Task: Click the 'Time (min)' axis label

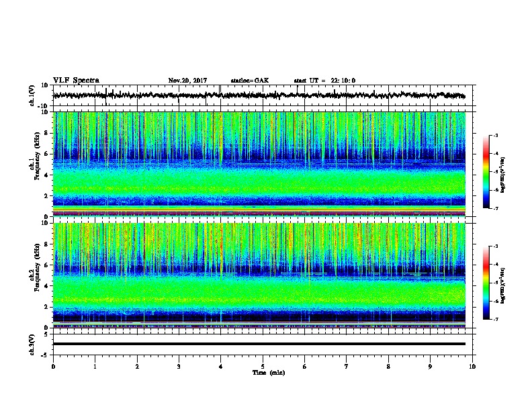Action: [269, 373]
